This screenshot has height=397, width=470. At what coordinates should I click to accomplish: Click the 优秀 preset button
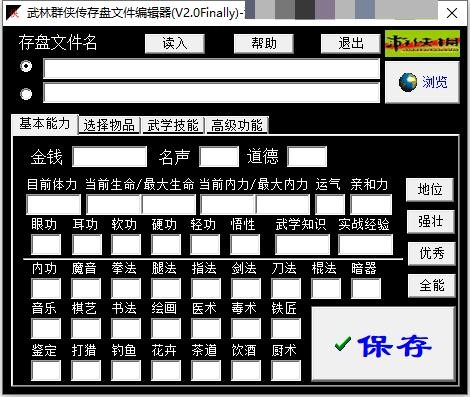click(432, 254)
